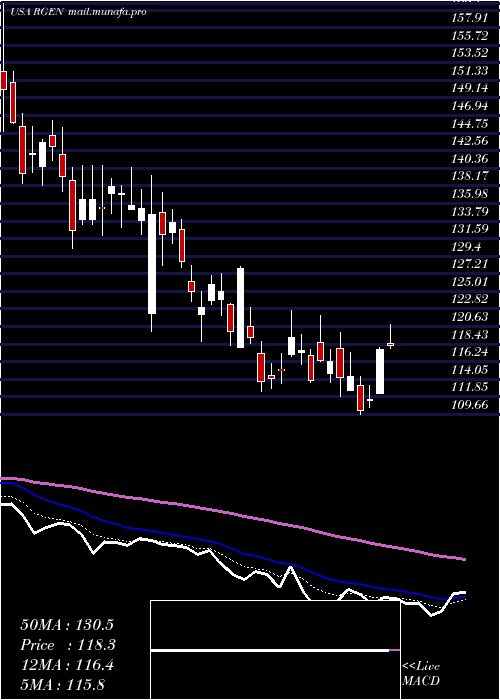The height and width of the screenshot is (700, 500).
Task: Click the 142.56 price axis label
Action: click(470, 141)
